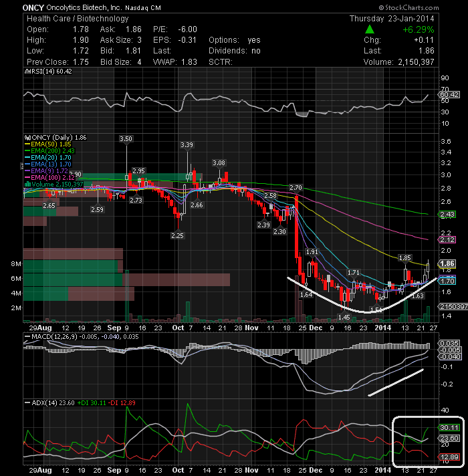Click the green up-arrow change indicator
The width and height of the screenshot is (468, 476).
click(369, 29)
